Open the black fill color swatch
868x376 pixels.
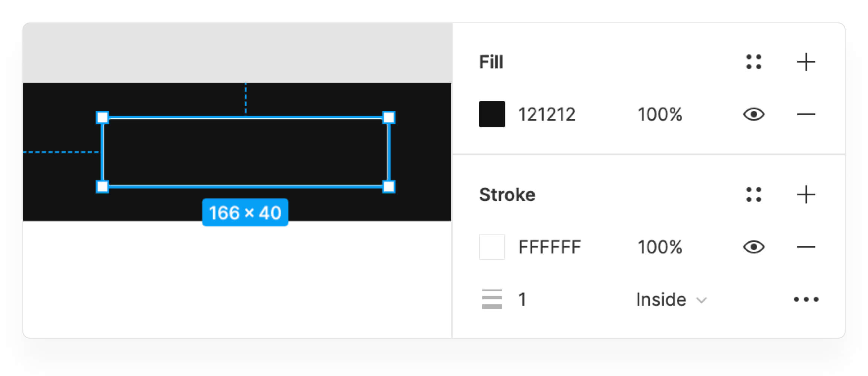coord(492,114)
